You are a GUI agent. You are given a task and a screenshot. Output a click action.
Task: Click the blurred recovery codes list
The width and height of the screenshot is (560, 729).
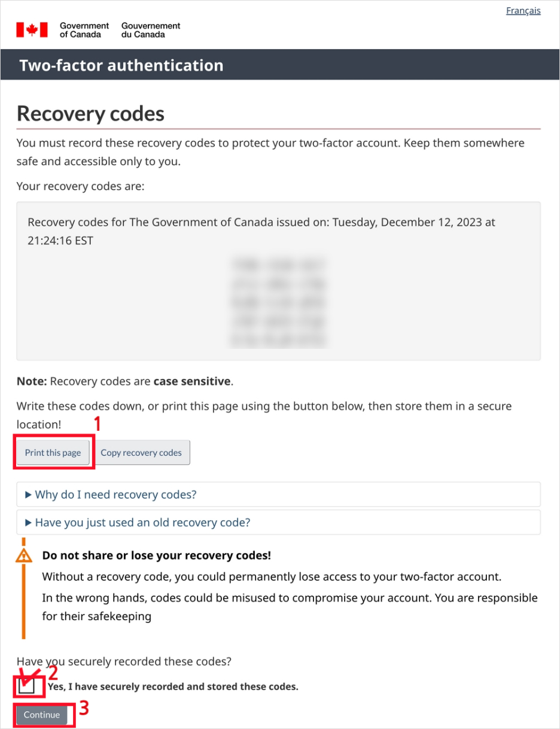tap(278, 302)
